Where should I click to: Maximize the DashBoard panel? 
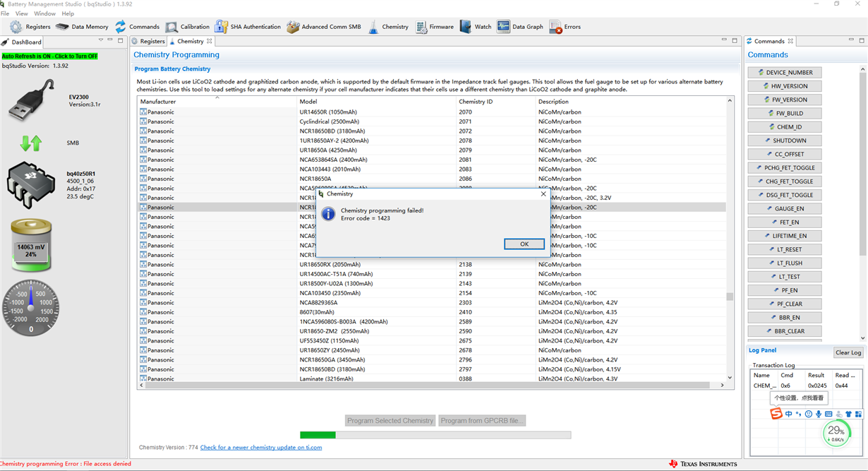[x=120, y=40]
